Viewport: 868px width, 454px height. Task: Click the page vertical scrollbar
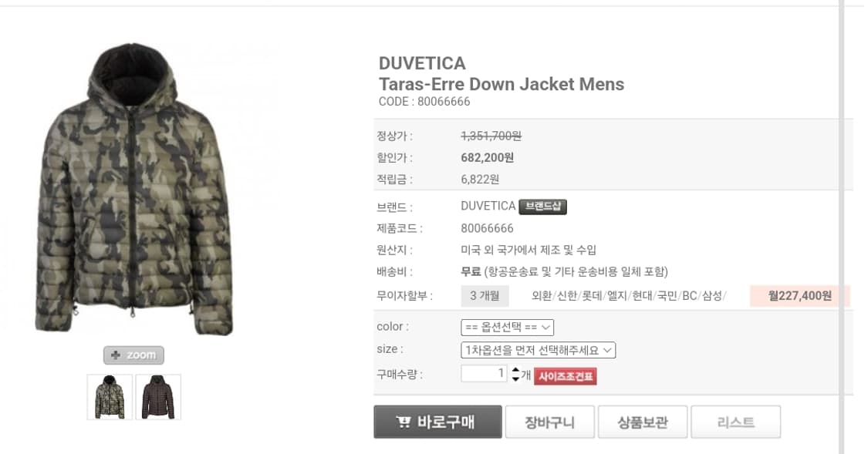842,227
